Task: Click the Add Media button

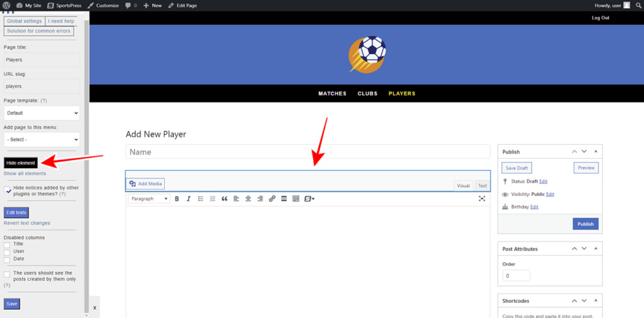Action: (x=145, y=183)
